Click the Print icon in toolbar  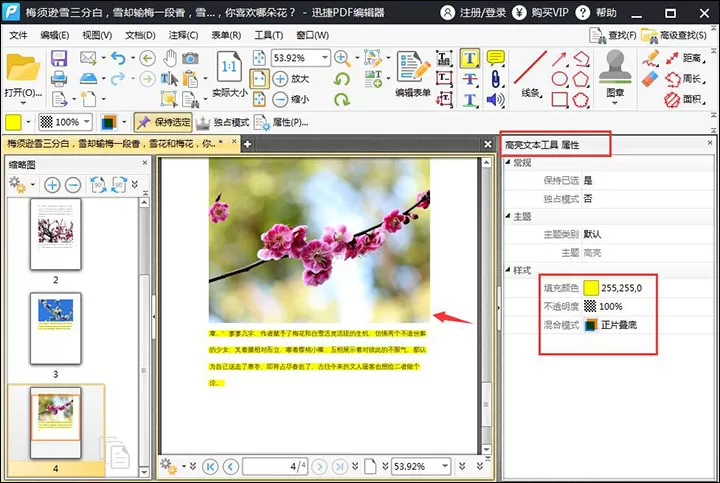point(59,79)
